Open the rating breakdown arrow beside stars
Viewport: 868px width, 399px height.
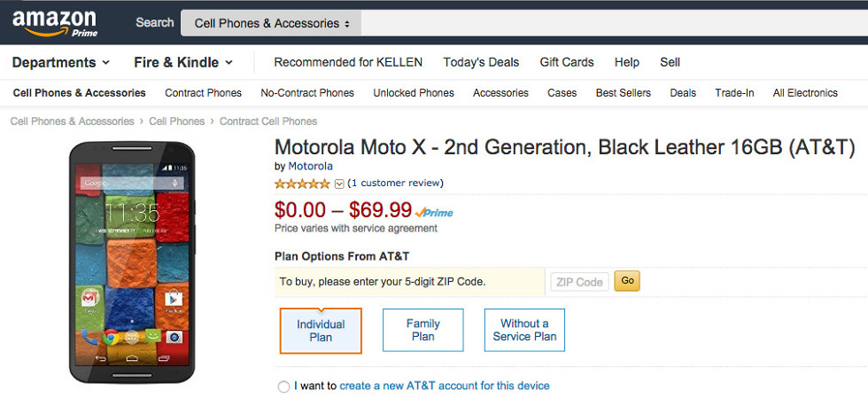[x=338, y=184]
